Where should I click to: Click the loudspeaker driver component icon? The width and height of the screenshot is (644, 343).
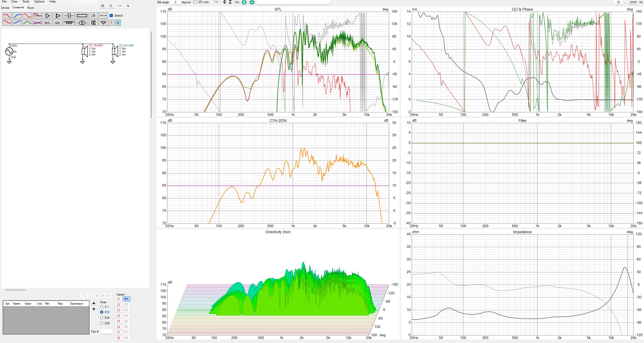click(93, 23)
